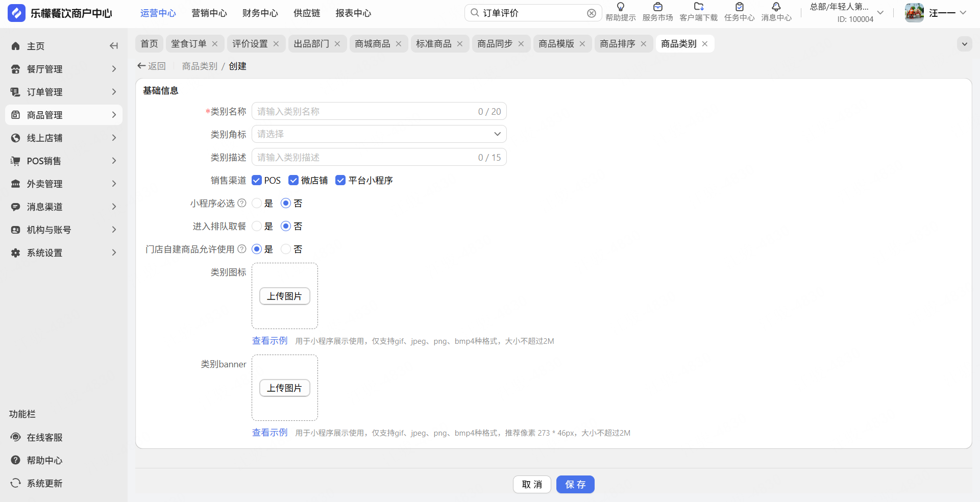Collapse the sidebar with the arrow icon

(x=114, y=46)
